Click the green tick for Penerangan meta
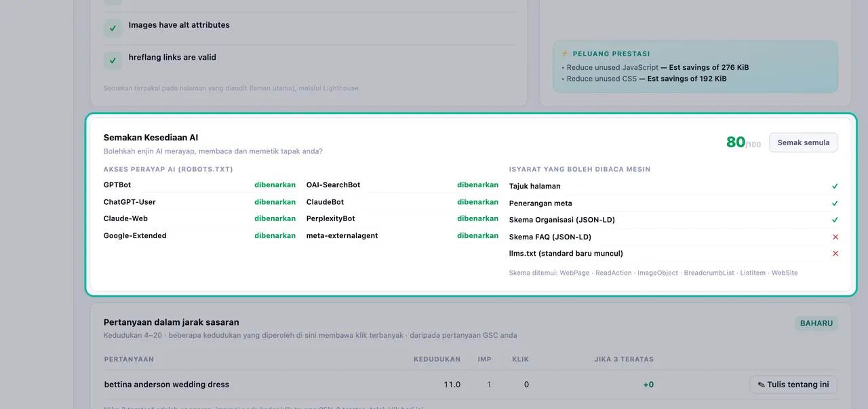This screenshot has width=868, height=409. tap(835, 203)
